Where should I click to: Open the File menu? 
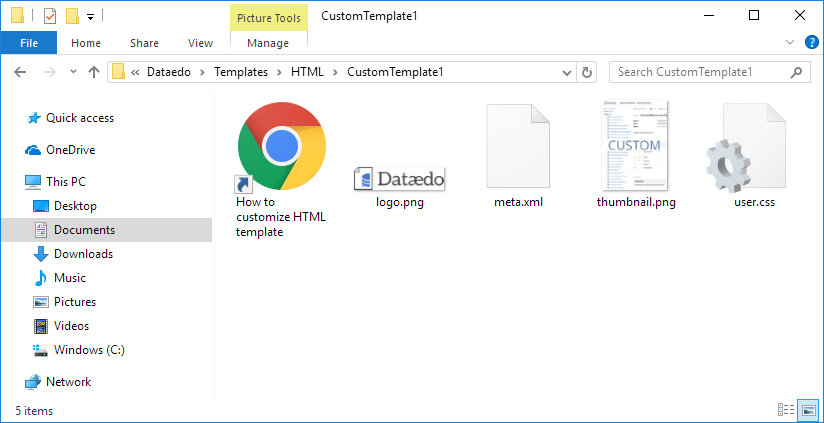(x=29, y=43)
